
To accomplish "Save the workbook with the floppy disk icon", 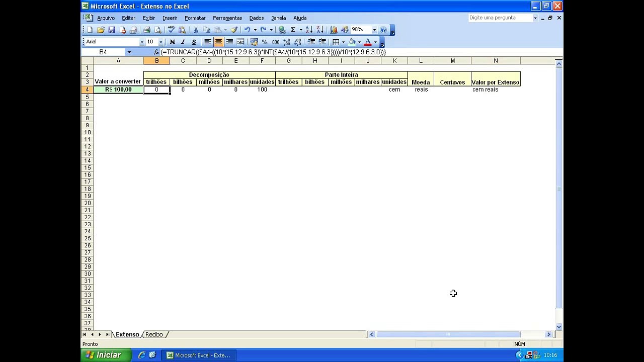I will [112, 30].
